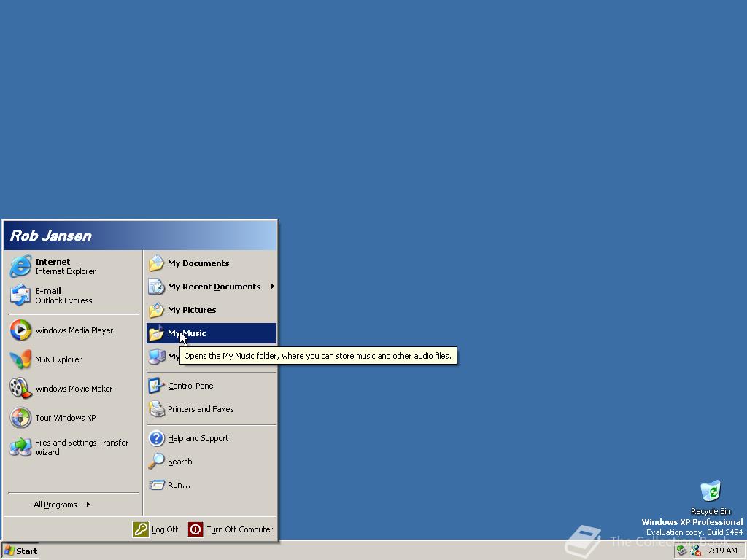Screen dimensions: 747x560
Task: Click the Tour Windows XP label text
Action: [65, 418]
